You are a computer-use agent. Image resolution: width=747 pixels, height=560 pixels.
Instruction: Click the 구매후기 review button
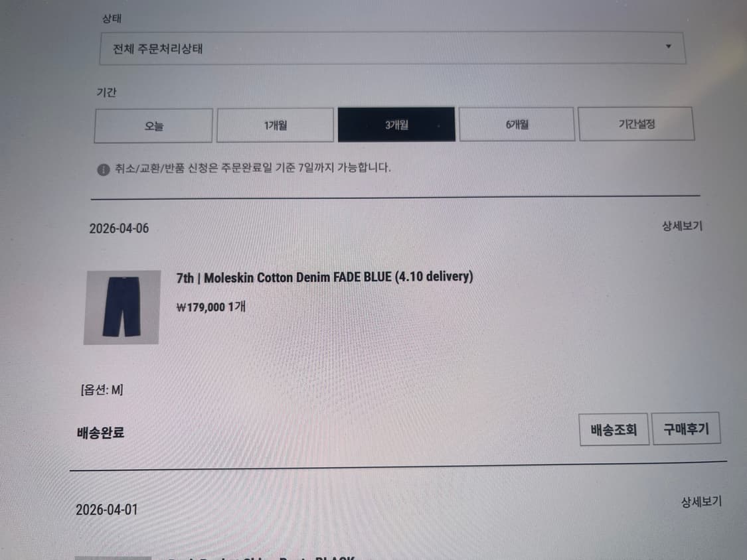(686, 429)
